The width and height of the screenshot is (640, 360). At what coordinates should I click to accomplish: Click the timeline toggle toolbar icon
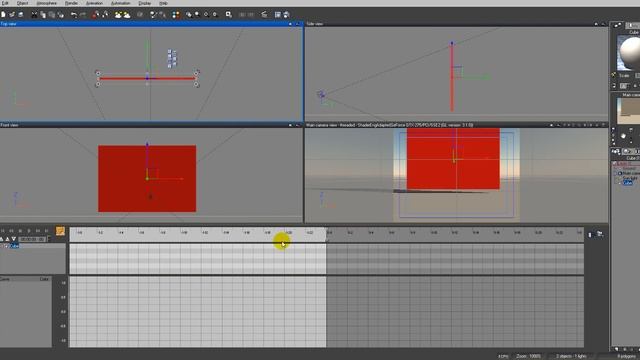(264, 15)
